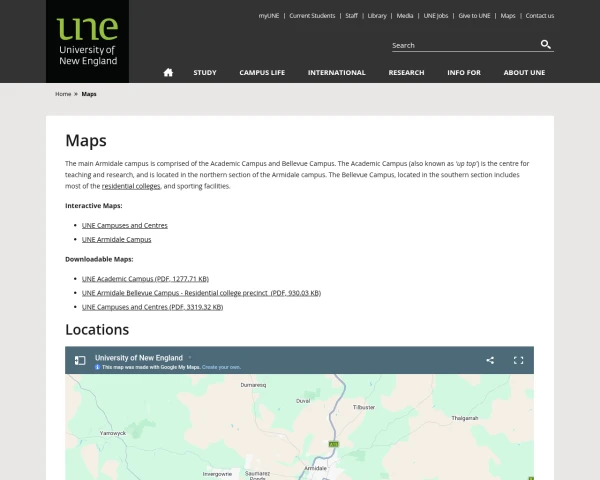
Task: Click the Maps link in top bar
Action: pos(508,16)
